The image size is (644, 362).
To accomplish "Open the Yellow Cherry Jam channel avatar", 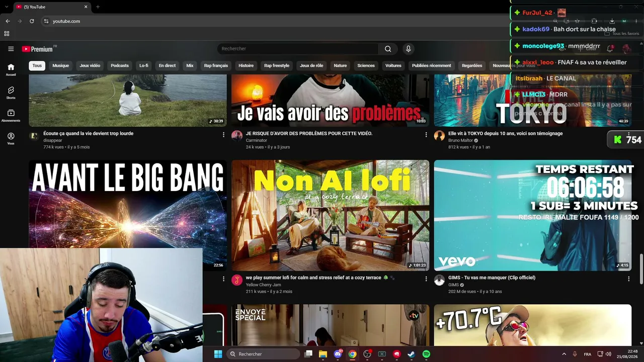I will pyautogui.click(x=237, y=280).
